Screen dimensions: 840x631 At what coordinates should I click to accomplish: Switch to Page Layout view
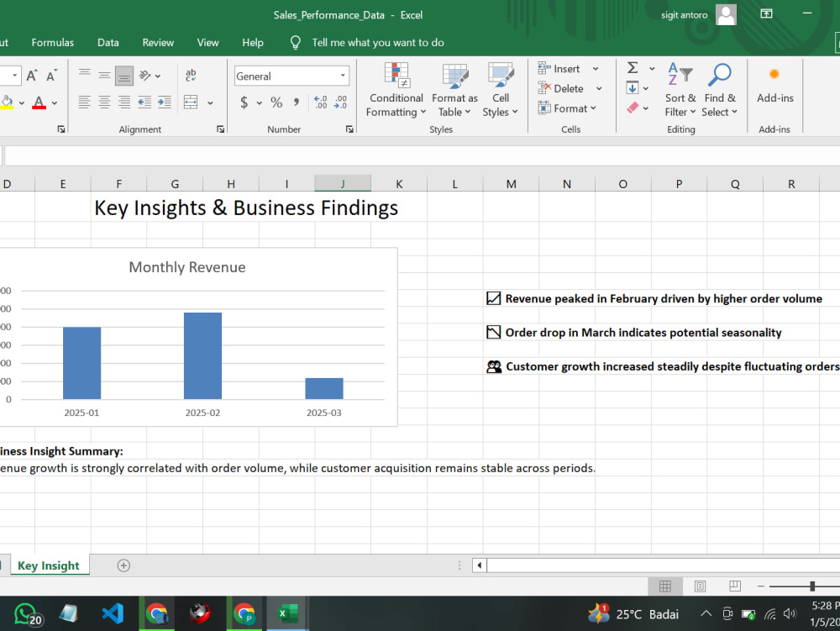[x=700, y=586]
